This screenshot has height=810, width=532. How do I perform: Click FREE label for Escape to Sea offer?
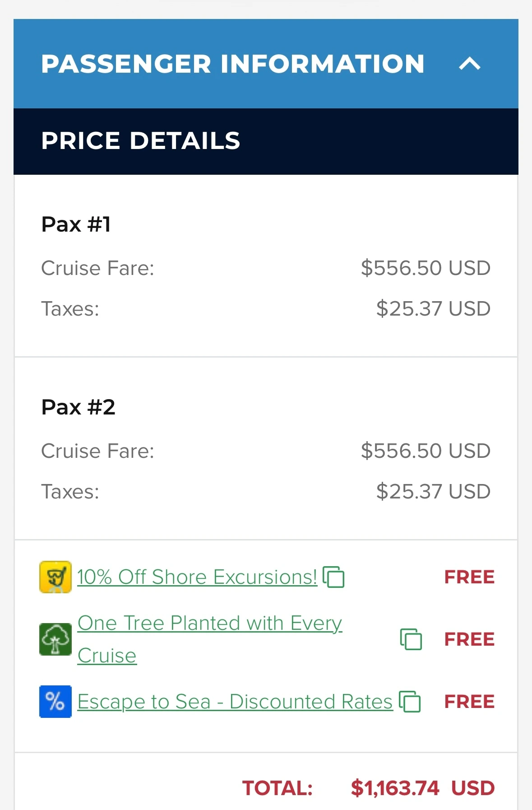469,701
